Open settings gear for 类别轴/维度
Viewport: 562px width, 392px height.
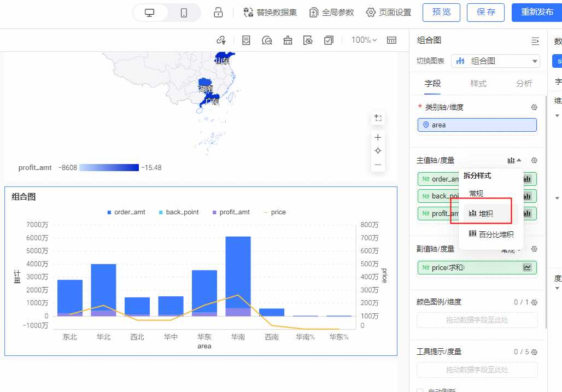[x=534, y=107]
